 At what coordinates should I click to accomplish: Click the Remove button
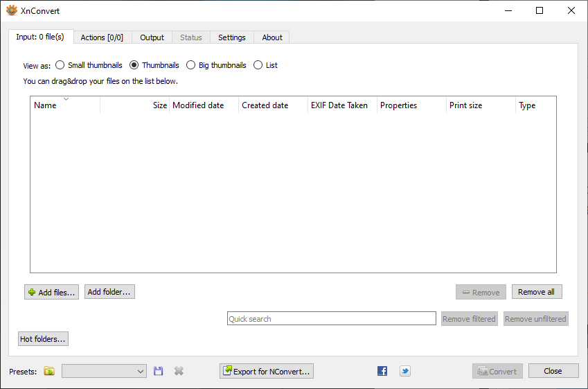click(x=481, y=292)
